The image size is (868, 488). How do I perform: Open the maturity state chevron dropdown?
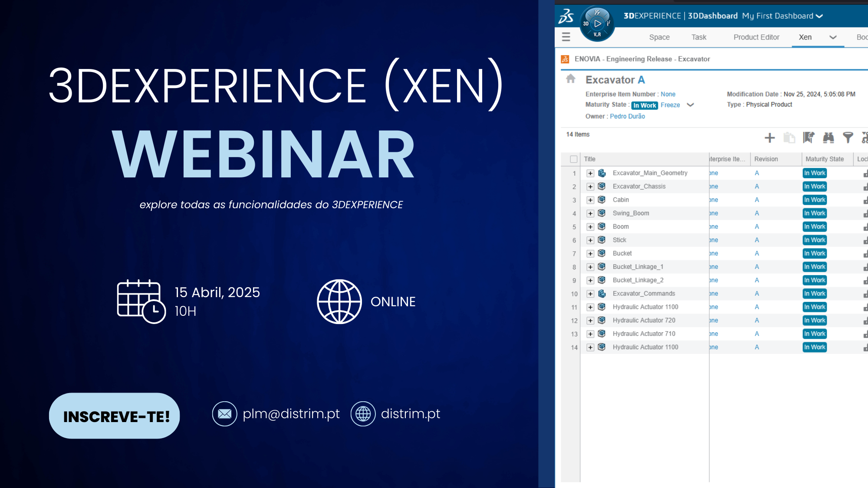[x=690, y=105]
